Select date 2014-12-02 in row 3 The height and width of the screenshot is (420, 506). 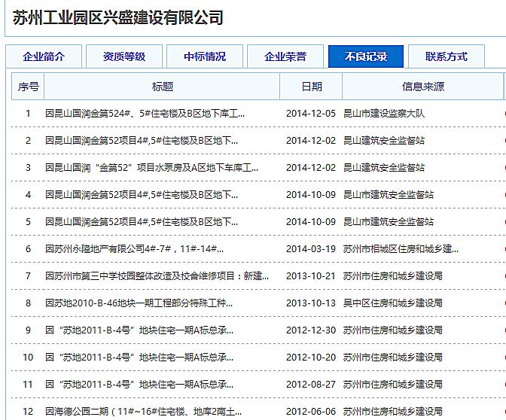pos(311,168)
